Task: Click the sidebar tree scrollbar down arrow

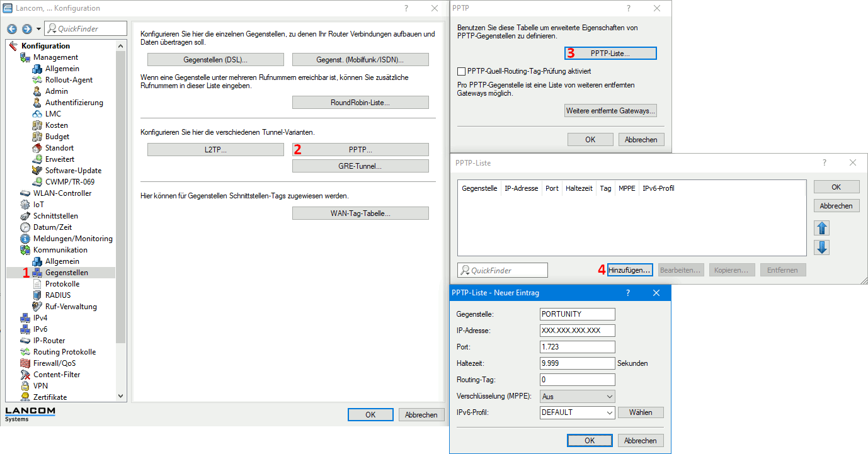Action: pyautogui.click(x=121, y=396)
